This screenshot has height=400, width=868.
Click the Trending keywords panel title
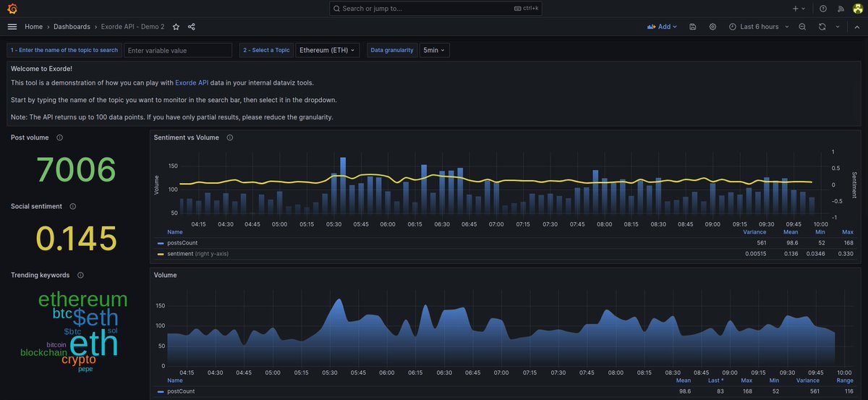41,275
